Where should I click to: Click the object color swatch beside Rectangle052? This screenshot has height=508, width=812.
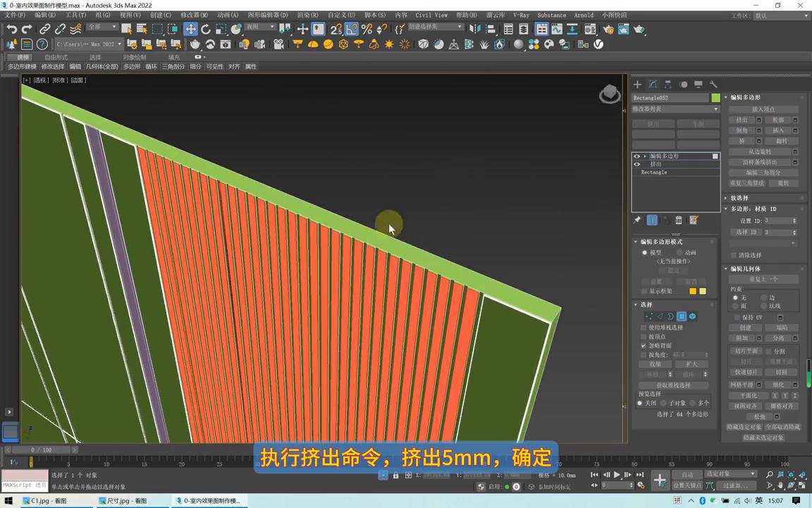(715, 98)
